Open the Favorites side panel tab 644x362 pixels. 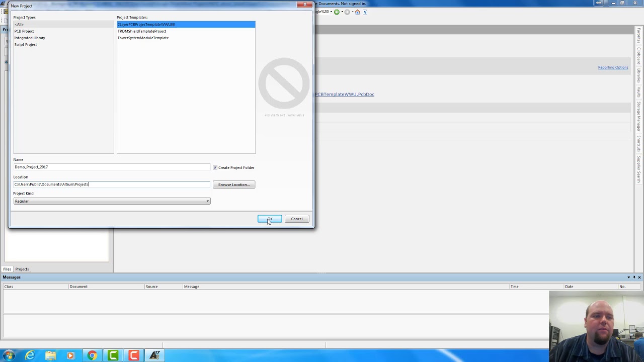[639, 37]
